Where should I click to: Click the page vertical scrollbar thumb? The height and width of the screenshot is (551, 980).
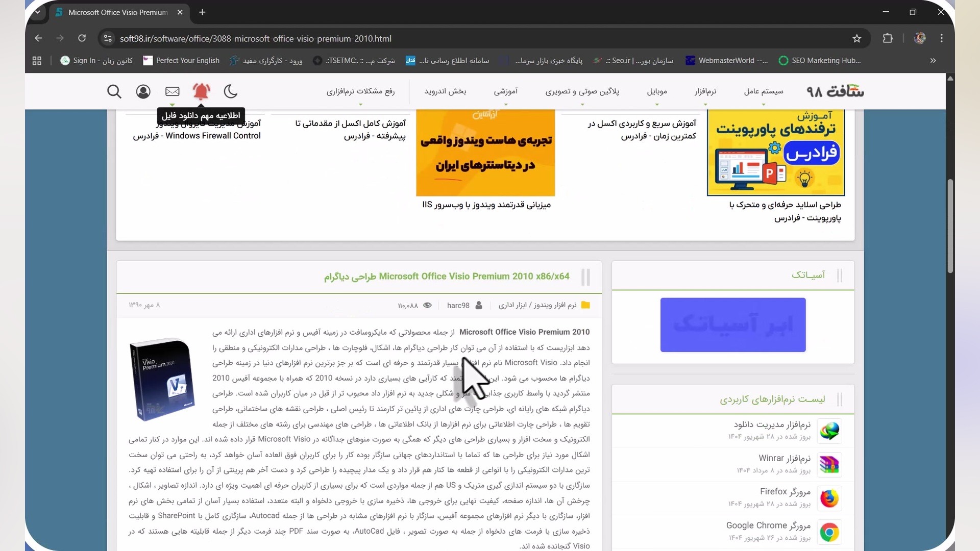(950, 227)
